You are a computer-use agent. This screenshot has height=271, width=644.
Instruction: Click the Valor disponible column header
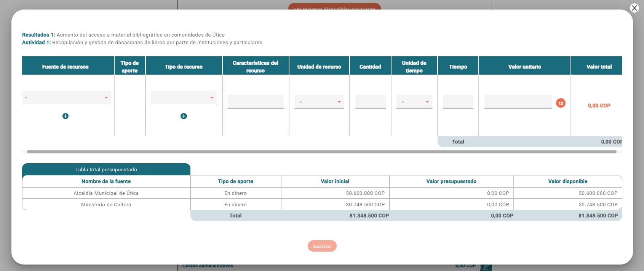coord(567,181)
